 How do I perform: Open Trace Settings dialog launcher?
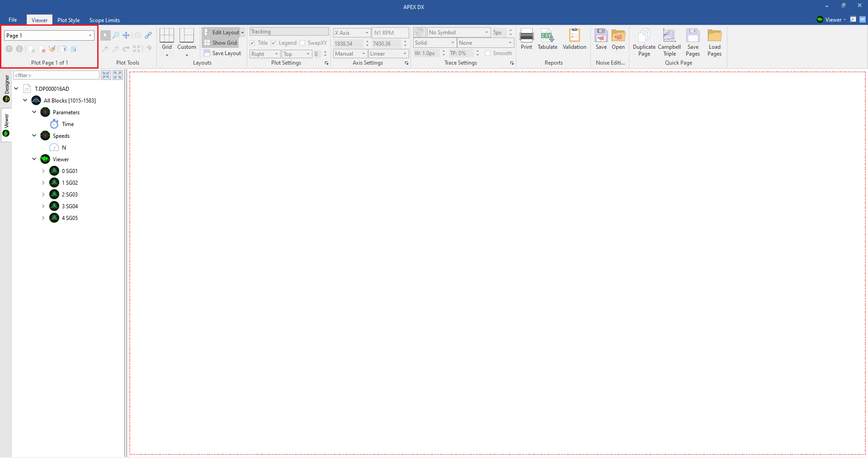coord(512,63)
